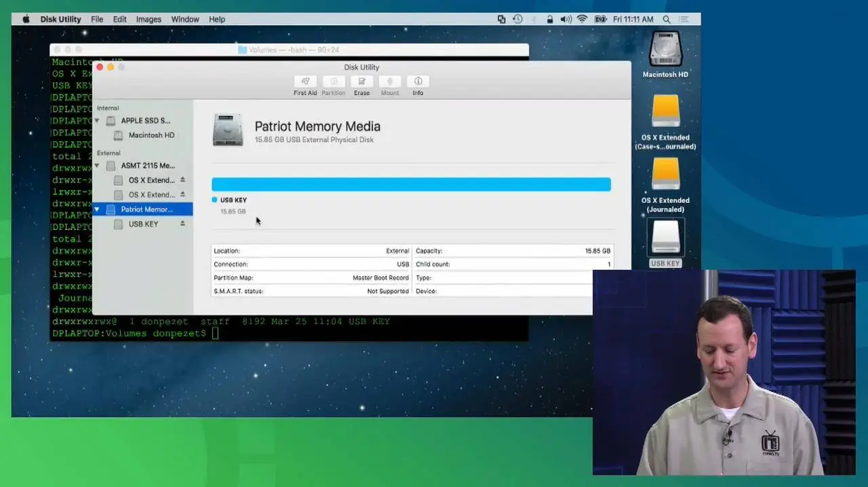
Task: Choose the Erase toolbar icon
Action: click(x=361, y=81)
